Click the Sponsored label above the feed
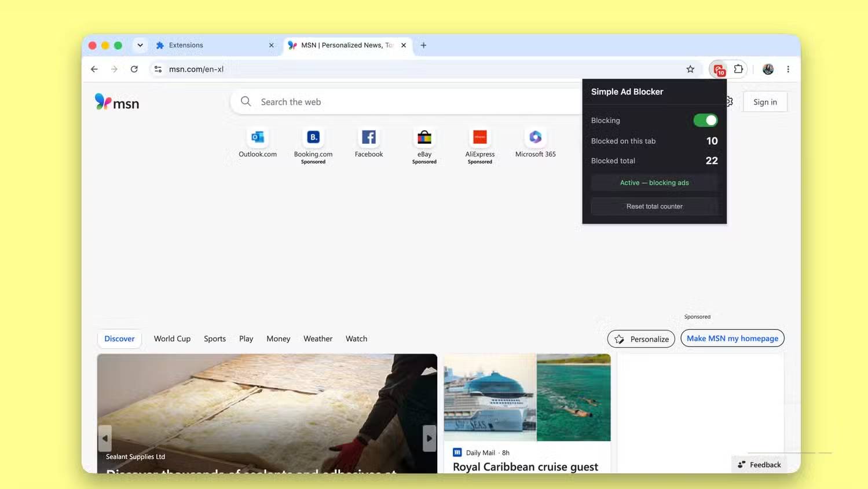The image size is (868, 489). [697, 317]
